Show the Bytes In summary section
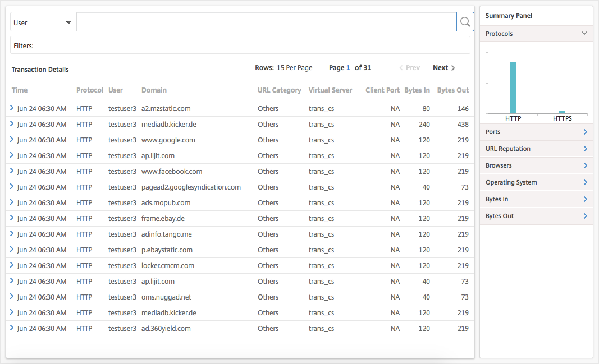 [536, 199]
